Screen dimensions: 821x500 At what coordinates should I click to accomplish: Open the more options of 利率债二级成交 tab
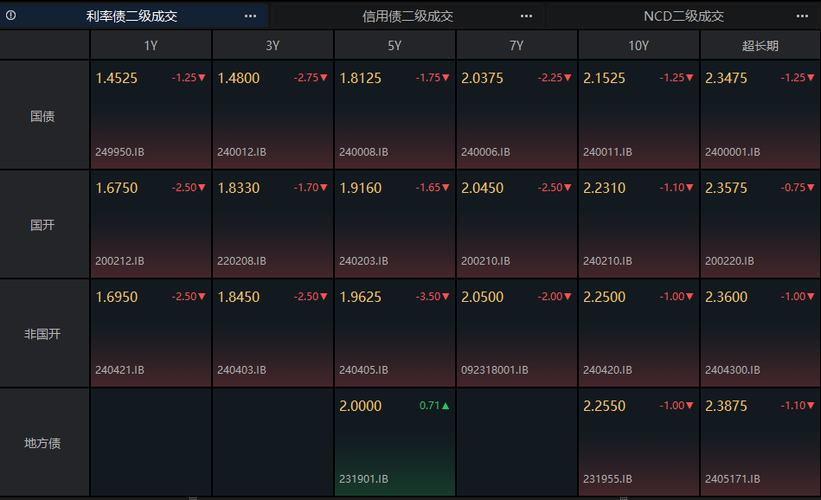[x=250, y=16]
